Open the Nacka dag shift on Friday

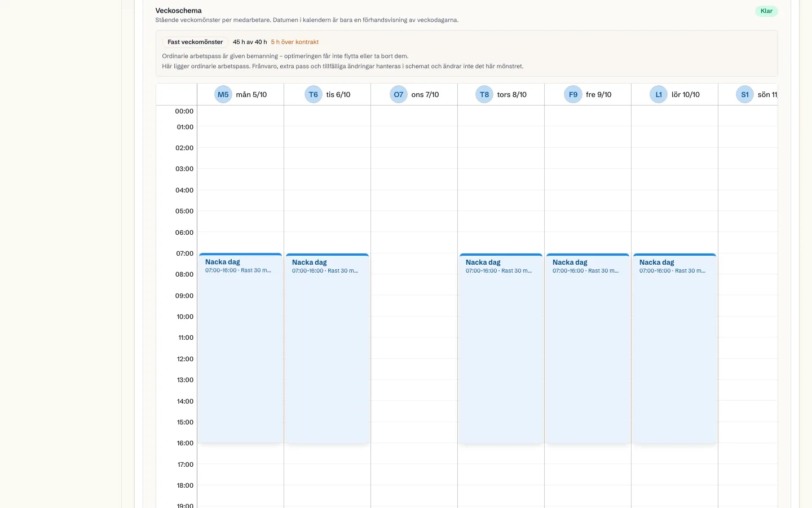point(588,348)
